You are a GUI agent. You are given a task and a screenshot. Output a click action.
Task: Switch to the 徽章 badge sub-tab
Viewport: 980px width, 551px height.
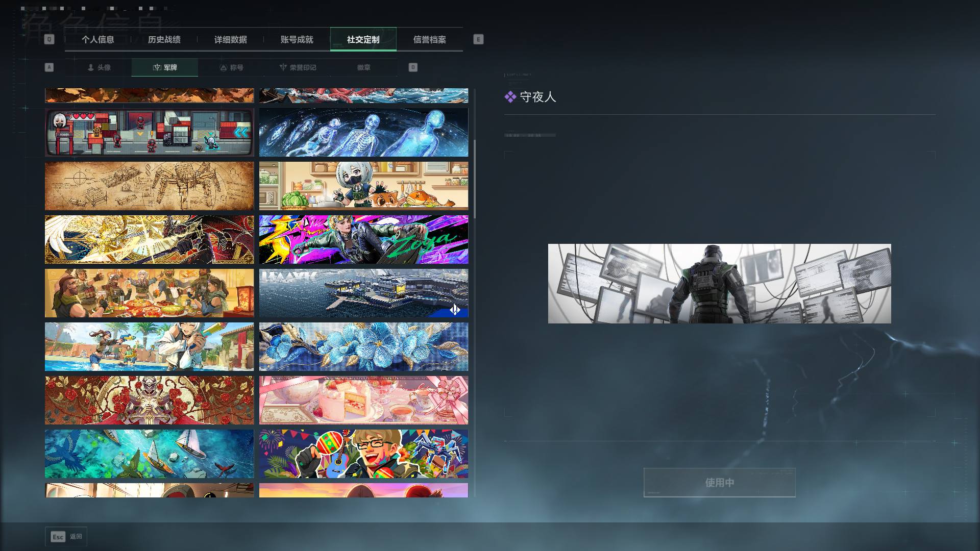click(x=364, y=67)
